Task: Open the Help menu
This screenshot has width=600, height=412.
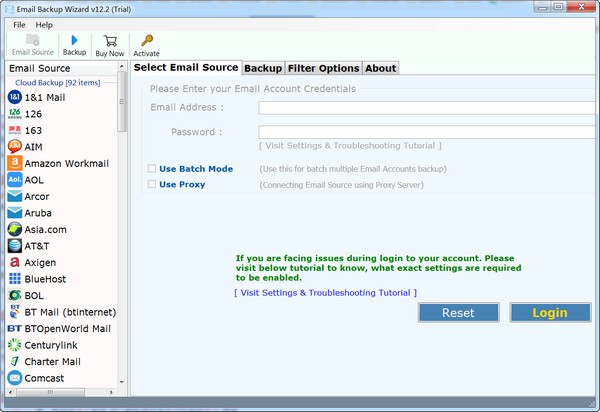Action: click(x=44, y=24)
